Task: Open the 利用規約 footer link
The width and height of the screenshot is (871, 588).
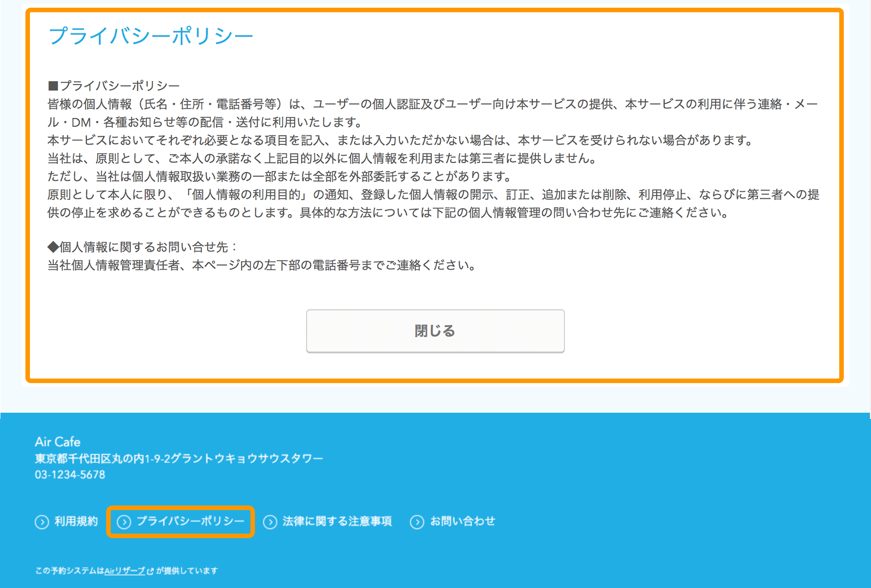Action: [67, 521]
